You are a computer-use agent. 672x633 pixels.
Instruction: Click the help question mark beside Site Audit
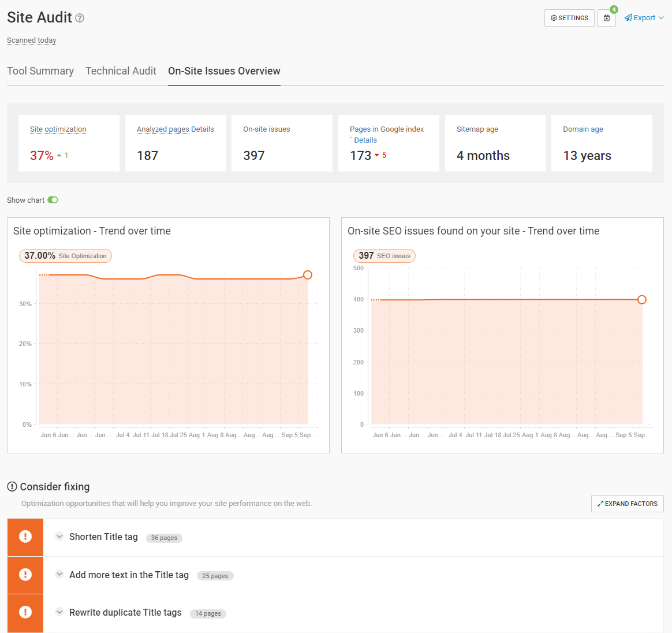[80, 18]
